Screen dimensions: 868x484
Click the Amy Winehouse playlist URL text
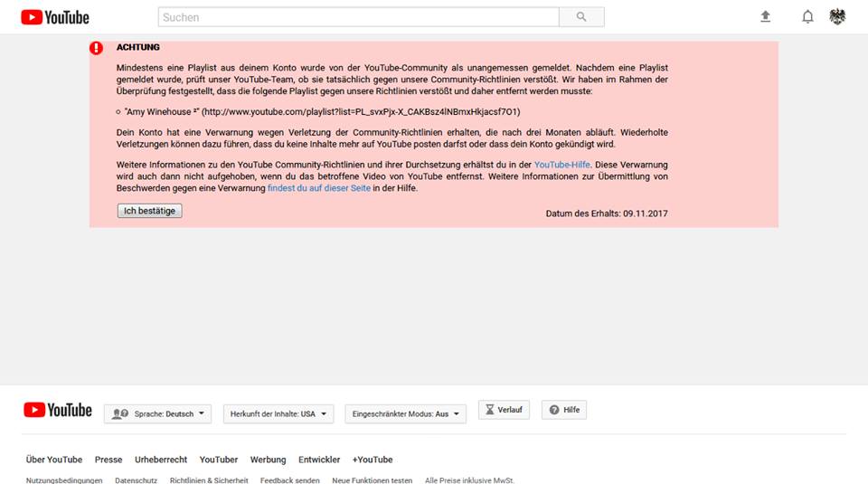(x=362, y=112)
